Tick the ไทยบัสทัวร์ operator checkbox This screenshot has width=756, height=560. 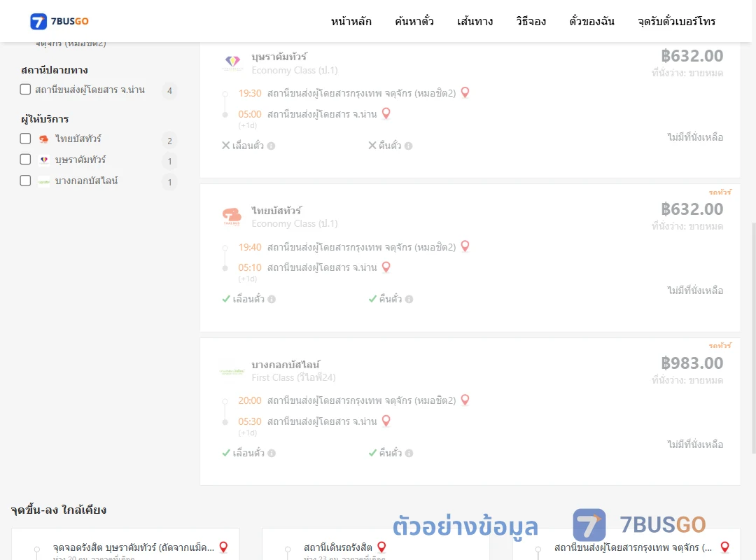(x=26, y=139)
